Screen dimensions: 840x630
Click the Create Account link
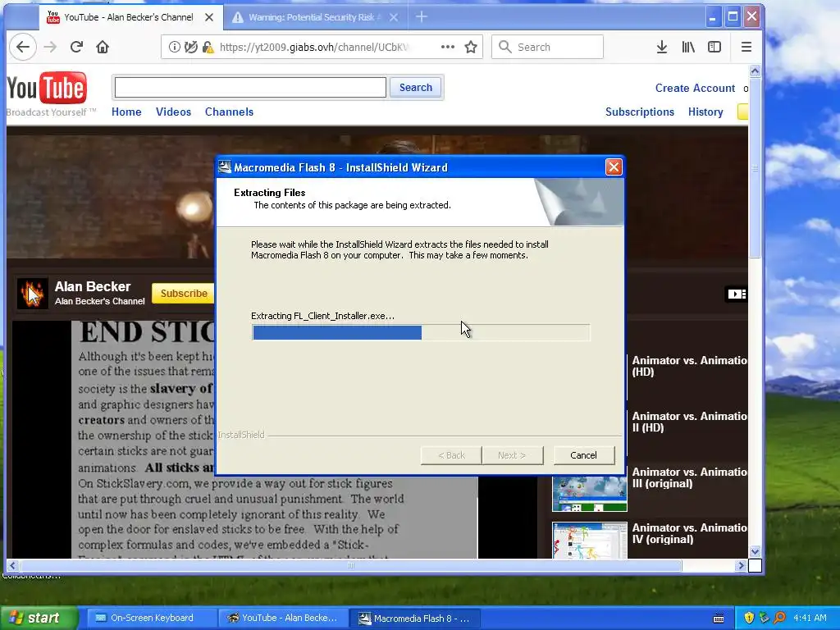pyautogui.click(x=695, y=88)
